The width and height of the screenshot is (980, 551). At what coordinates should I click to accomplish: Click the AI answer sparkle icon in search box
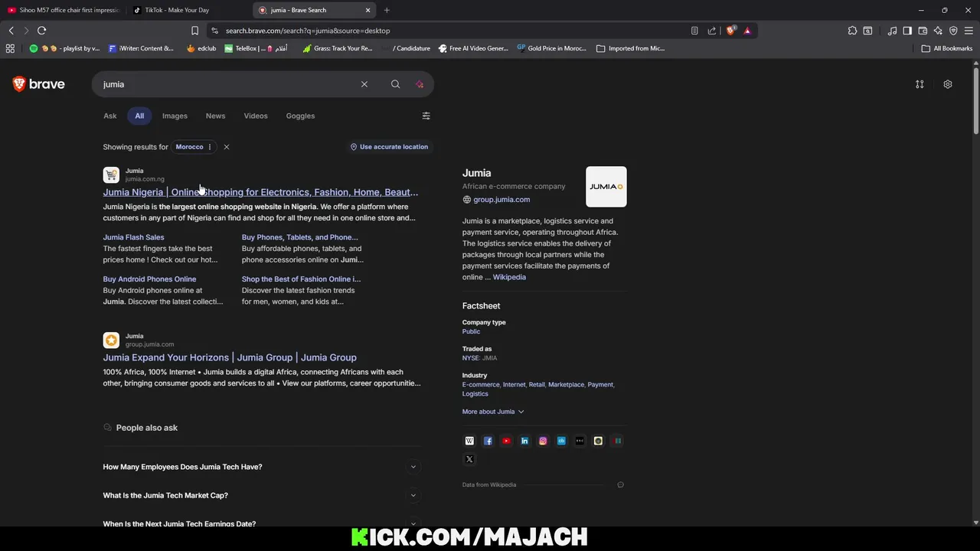click(x=420, y=84)
